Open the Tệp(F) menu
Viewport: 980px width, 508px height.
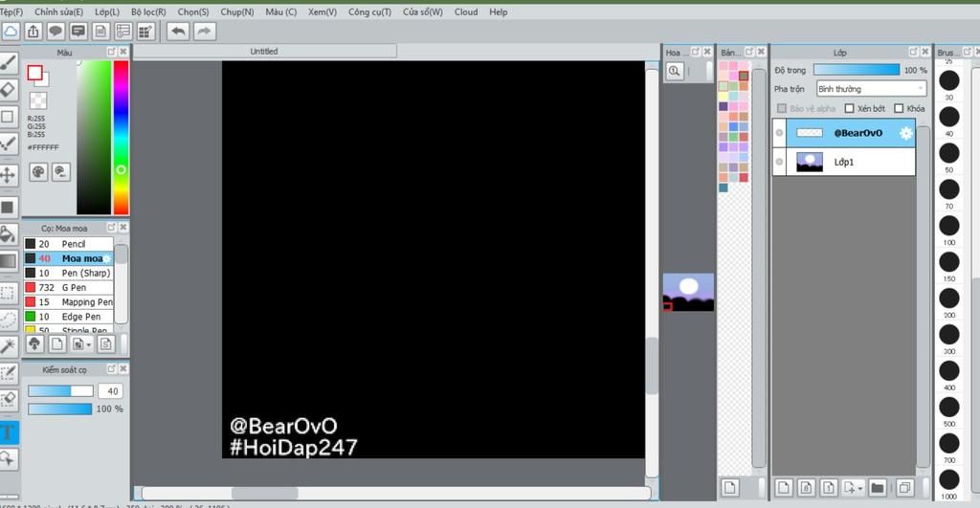click(11, 11)
